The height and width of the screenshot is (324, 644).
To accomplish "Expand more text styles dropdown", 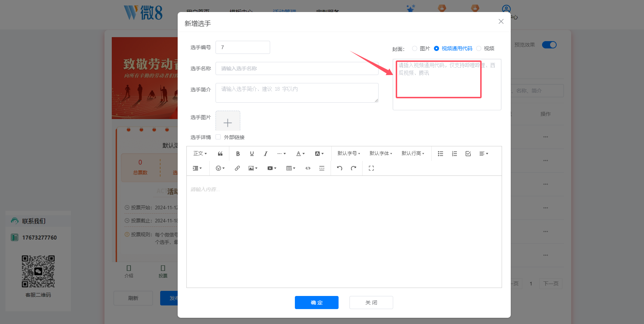I will coord(281,154).
